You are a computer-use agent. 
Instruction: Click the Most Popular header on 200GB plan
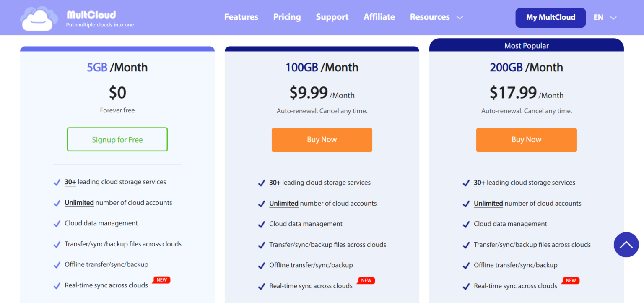[x=526, y=45]
